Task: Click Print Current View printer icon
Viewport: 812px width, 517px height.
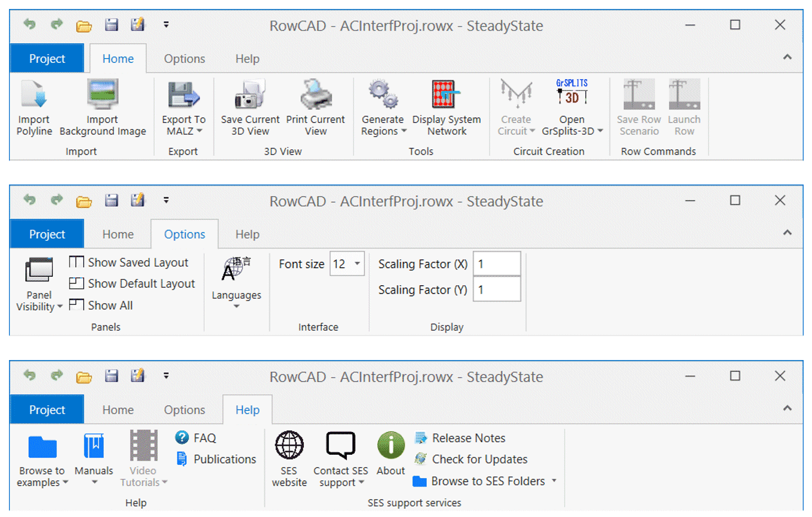Action: click(x=315, y=95)
